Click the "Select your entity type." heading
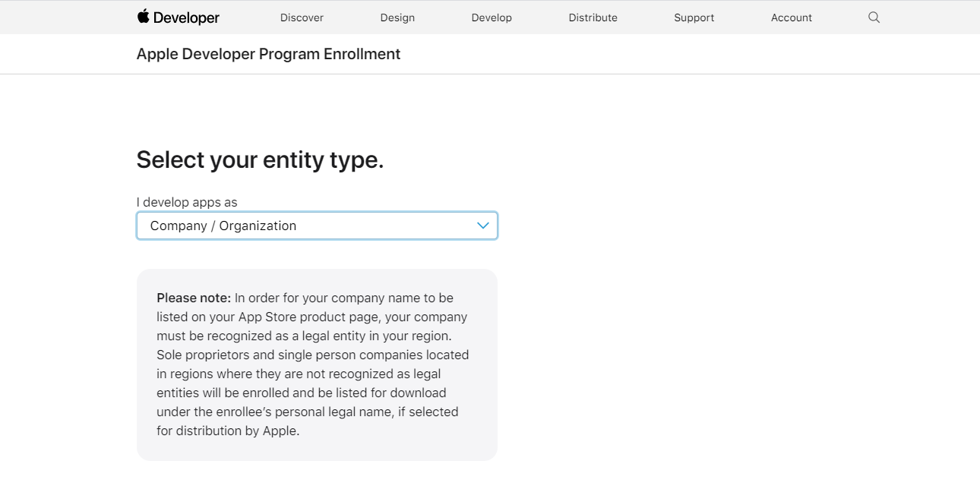 [260, 159]
